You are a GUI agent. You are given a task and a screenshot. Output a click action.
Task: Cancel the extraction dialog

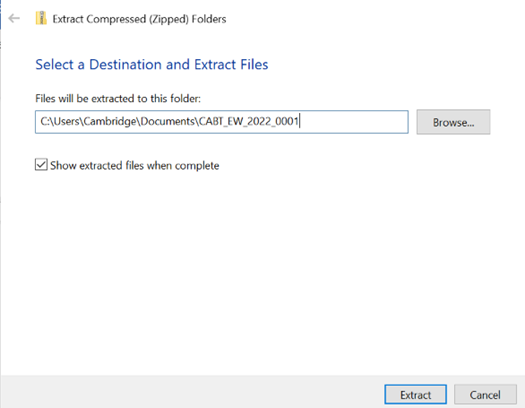485,395
